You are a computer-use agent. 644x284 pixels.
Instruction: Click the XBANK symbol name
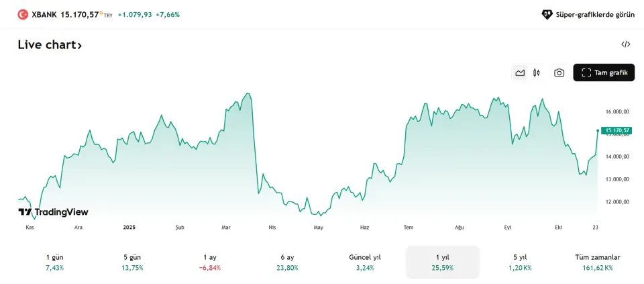44,14
